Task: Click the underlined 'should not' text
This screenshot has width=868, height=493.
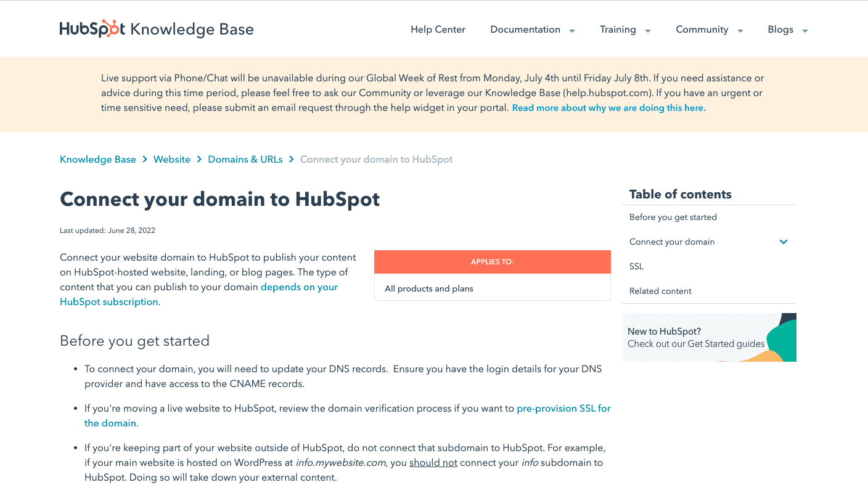Action: point(433,462)
